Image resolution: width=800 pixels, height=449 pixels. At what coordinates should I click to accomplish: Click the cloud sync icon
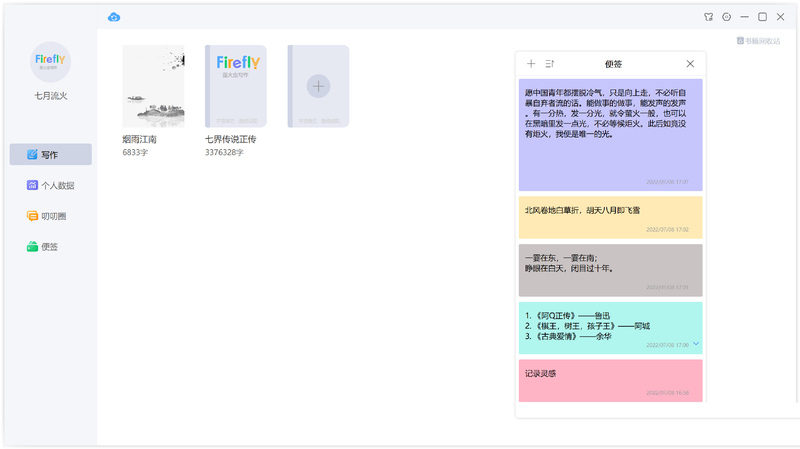(114, 17)
